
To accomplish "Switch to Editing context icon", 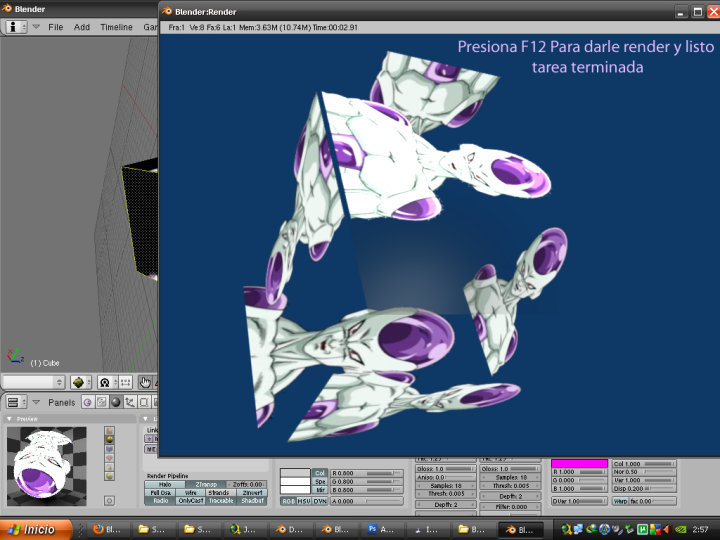I will (x=144, y=402).
